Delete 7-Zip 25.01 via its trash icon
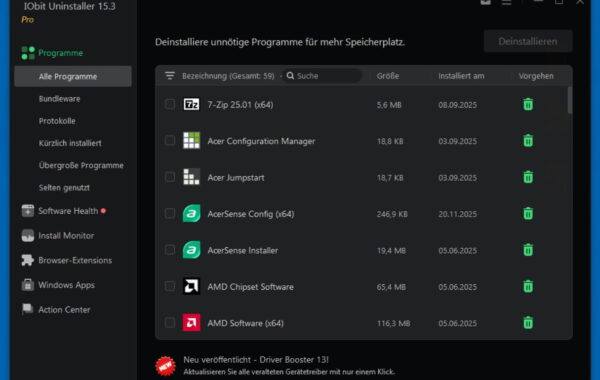This screenshot has height=380, width=600. 528,104
